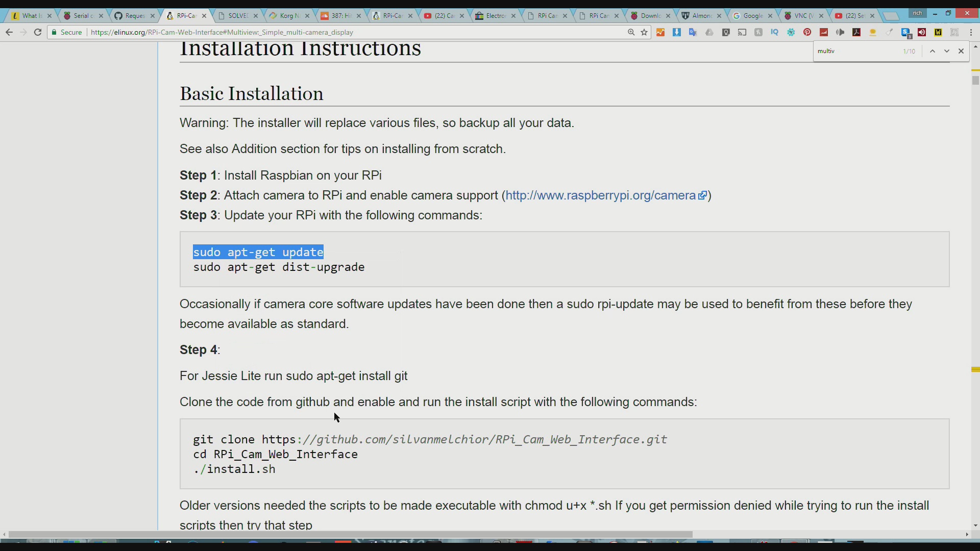Open the yellow W extension
Screen dimensions: 980x551
coord(938,32)
